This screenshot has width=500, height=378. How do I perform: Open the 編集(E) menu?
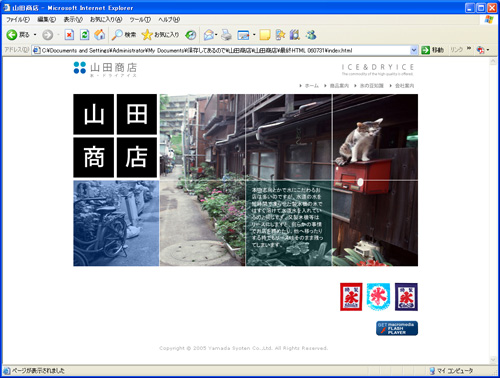pos(47,20)
